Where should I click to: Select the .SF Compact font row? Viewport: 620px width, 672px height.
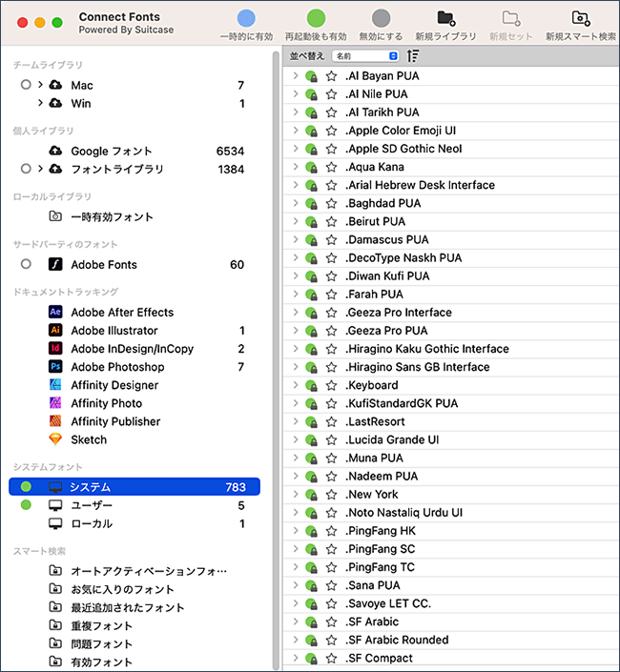[x=451, y=658]
